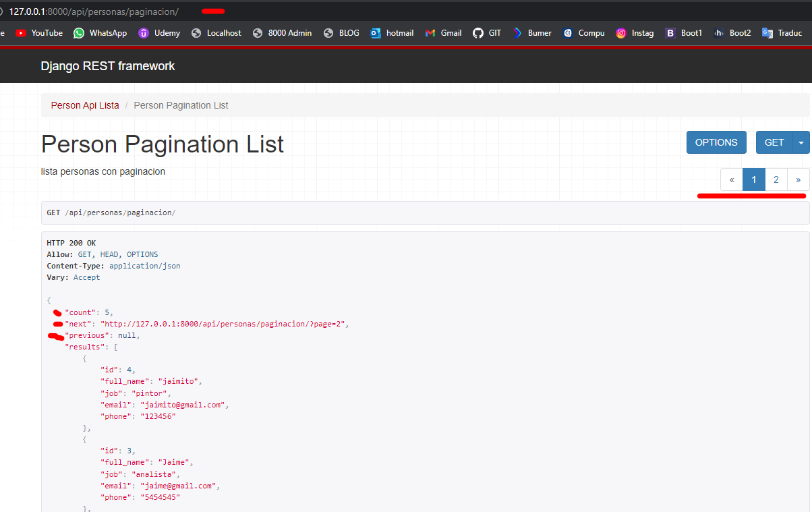Click the previous page « arrow
The width and height of the screenshot is (812, 512).
(x=732, y=179)
